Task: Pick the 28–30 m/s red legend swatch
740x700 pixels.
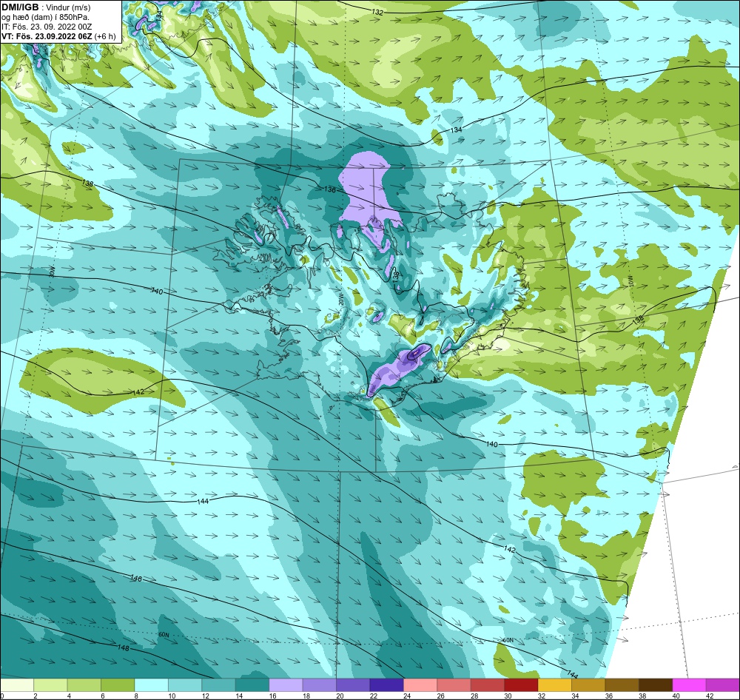Action: coord(488,685)
